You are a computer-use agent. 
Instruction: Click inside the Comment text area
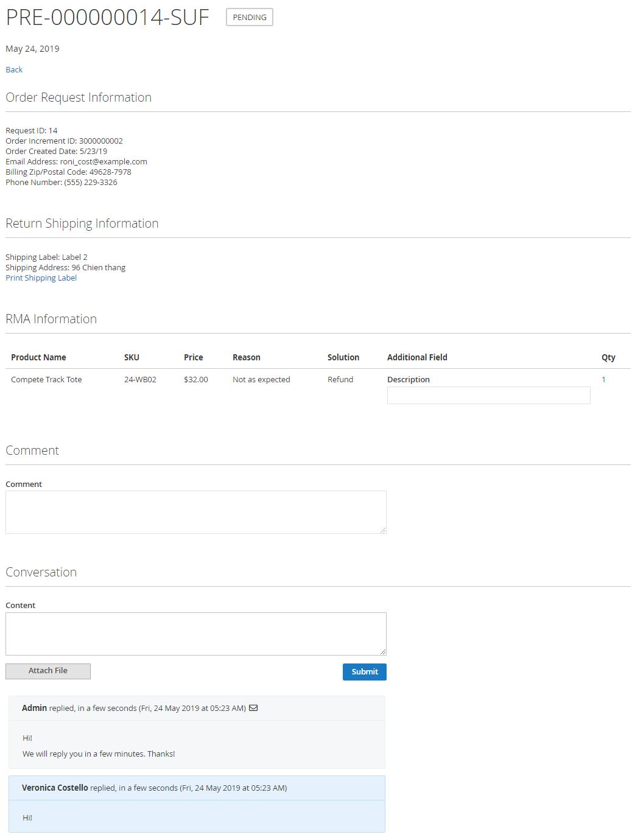(195, 512)
